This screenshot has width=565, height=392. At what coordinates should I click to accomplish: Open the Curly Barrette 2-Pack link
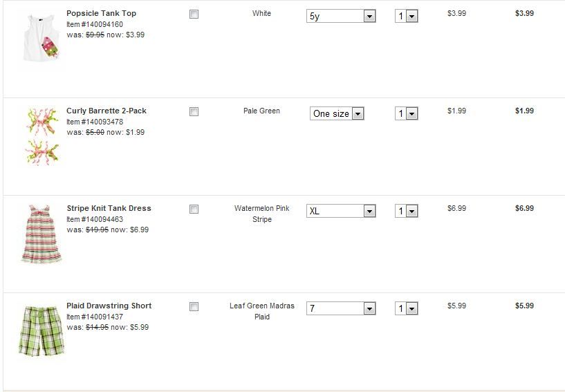(x=106, y=111)
